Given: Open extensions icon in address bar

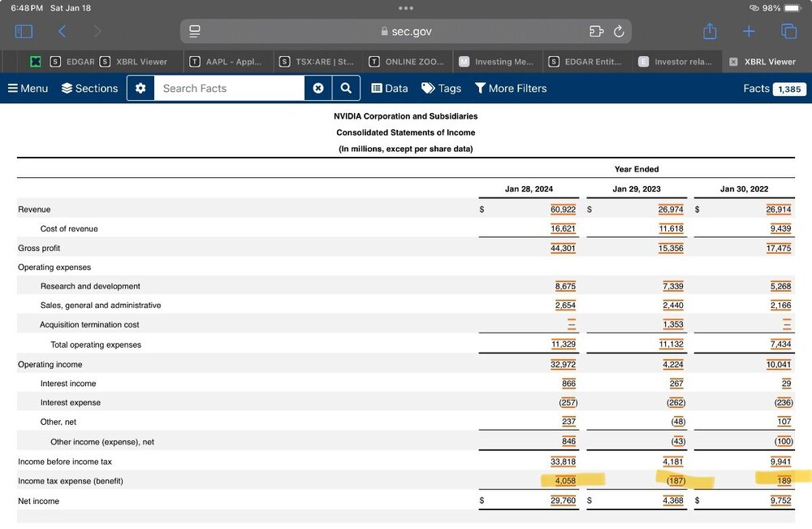Looking at the screenshot, I should (597, 32).
